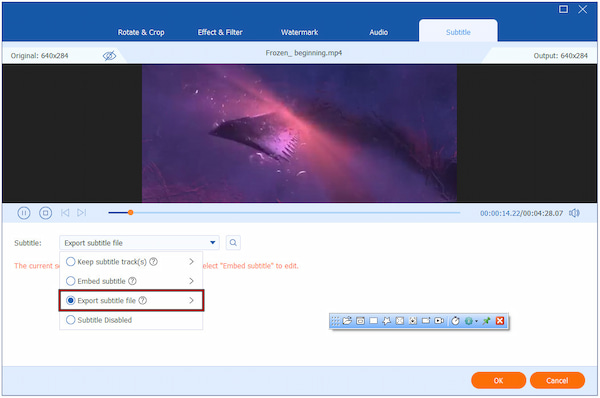Screen dimensions: 600x398
Task: Click fixed region capture icon
Action: [x=426, y=321]
